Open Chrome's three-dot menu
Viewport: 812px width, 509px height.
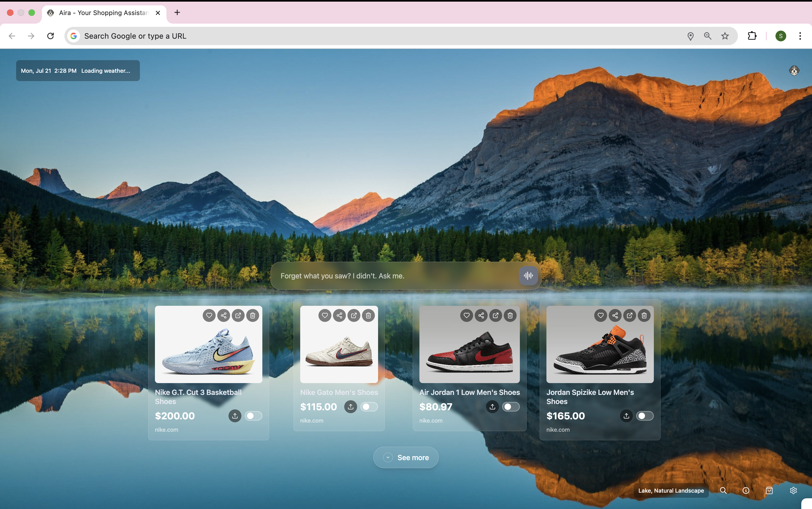[800, 36]
